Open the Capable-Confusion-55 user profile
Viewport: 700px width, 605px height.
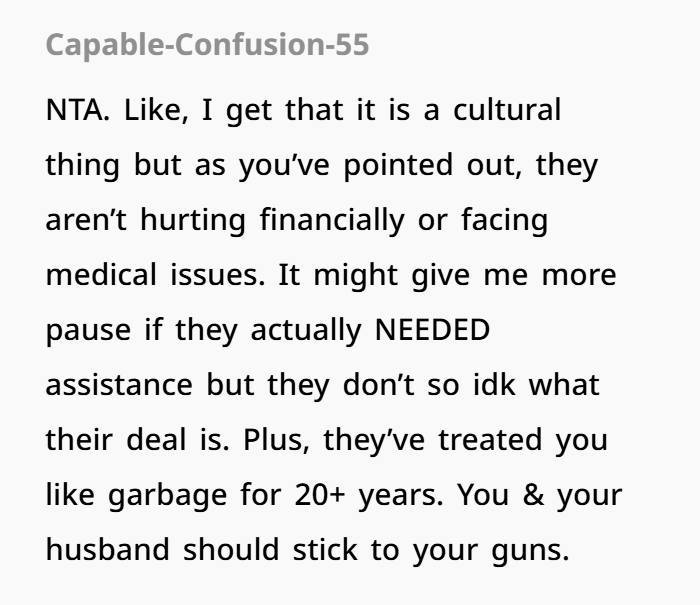click(x=207, y=45)
